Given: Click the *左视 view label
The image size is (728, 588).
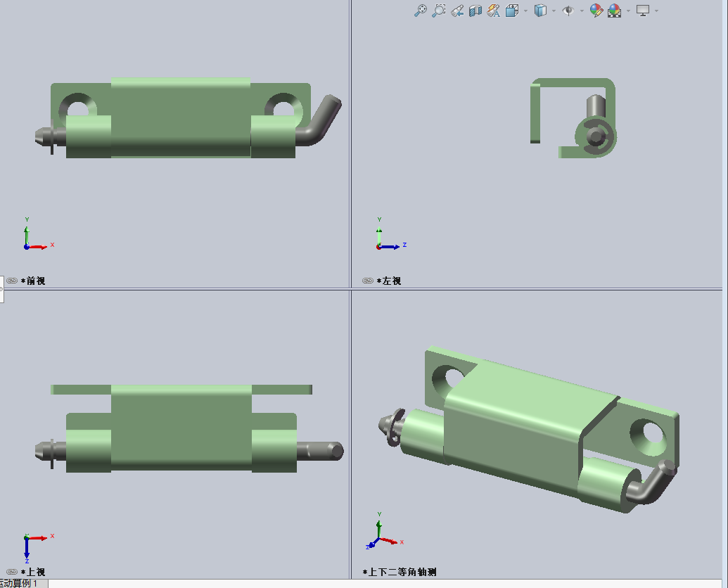Looking at the screenshot, I should pyautogui.click(x=389, y=281).
